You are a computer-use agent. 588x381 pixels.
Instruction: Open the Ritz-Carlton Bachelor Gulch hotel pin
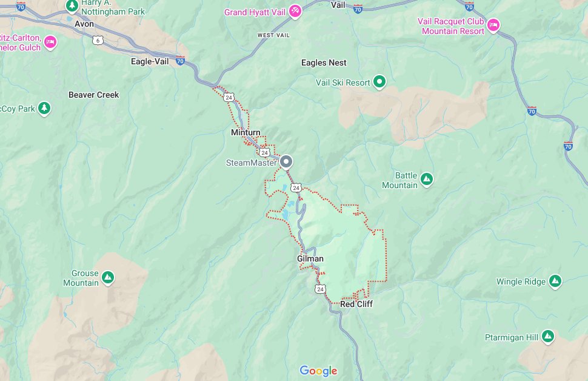click(50, 42)
